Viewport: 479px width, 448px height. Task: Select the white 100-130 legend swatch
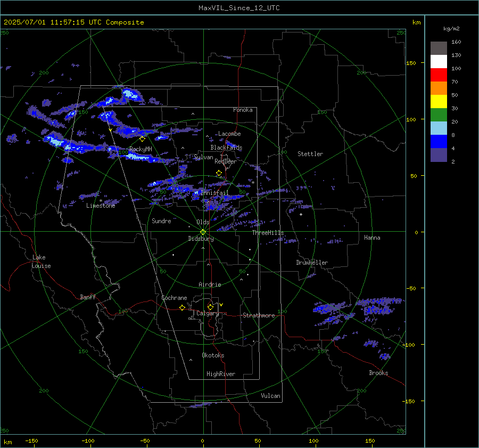[x=439, y=62]
